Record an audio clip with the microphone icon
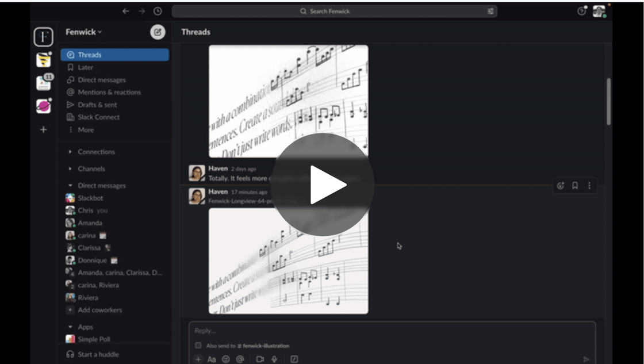The height and width of the screenshot is (364, 644). click(274, 359)
